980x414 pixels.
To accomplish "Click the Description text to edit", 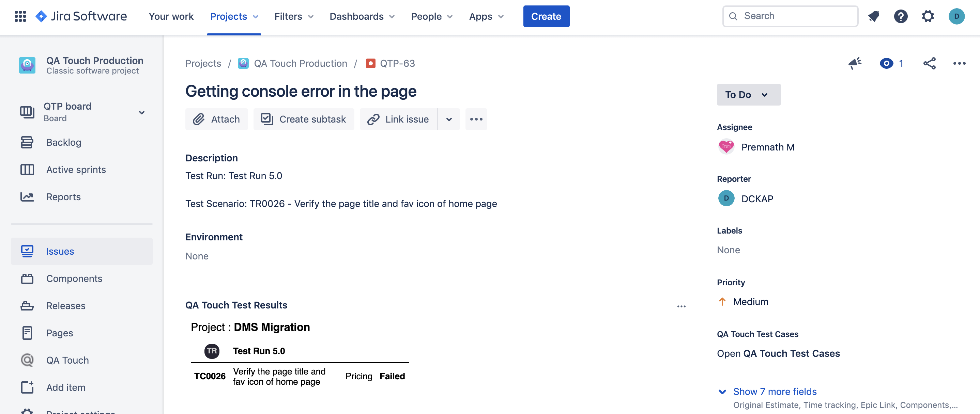I will pos(341,190).
